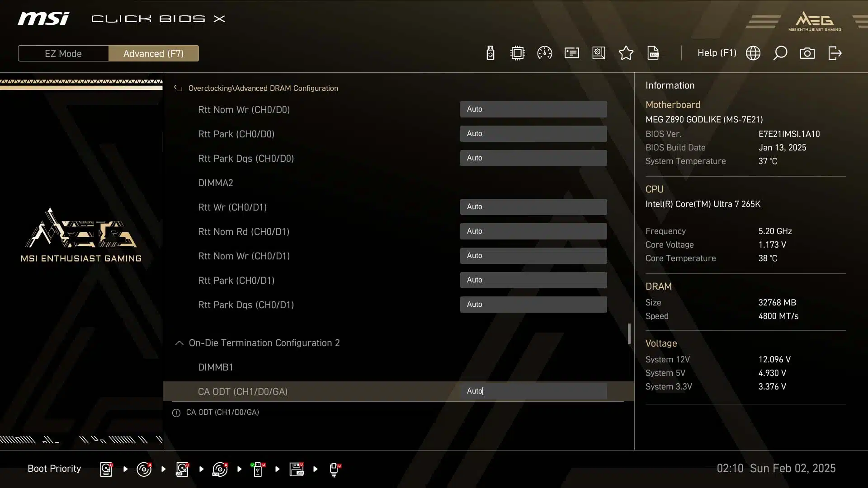Click the exit arrow icon

(x=835, y=53)
